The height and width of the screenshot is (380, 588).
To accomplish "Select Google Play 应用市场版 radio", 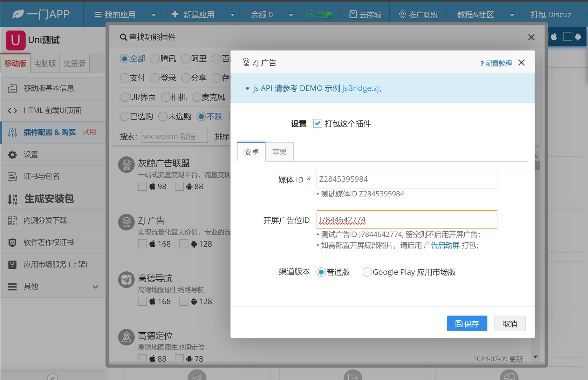I will 367,272.
